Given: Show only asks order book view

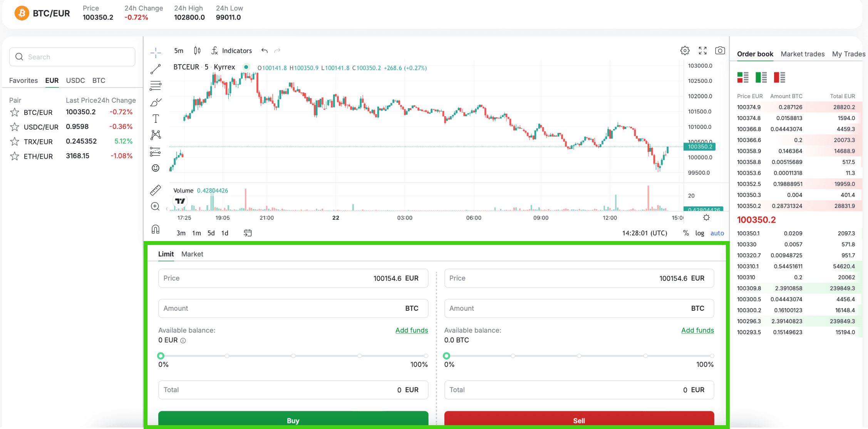Looking at the screenshot, I should pos(779,77).
